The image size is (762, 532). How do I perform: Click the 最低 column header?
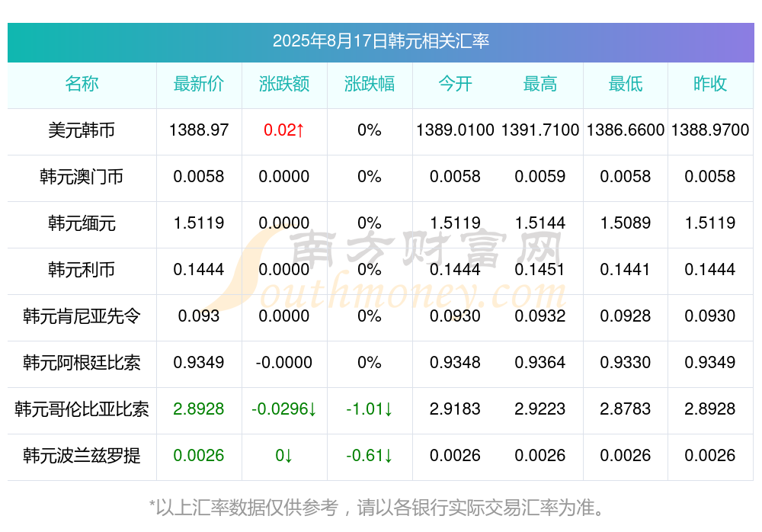click(626, 84)
